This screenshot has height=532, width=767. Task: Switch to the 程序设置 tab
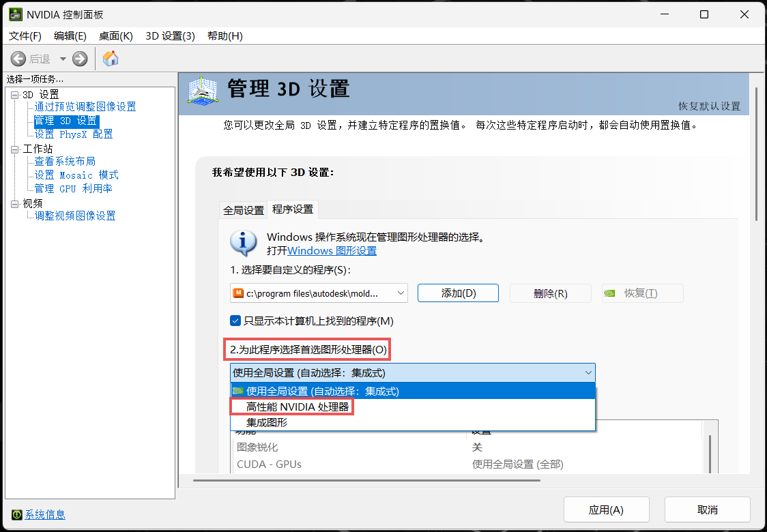tap(293, 209)
